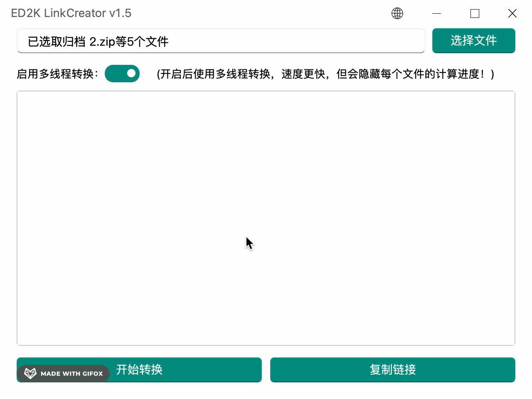532x399 pixels.
Task: Click the green multi-thread toggle switch
Action: tap(122, 73)
